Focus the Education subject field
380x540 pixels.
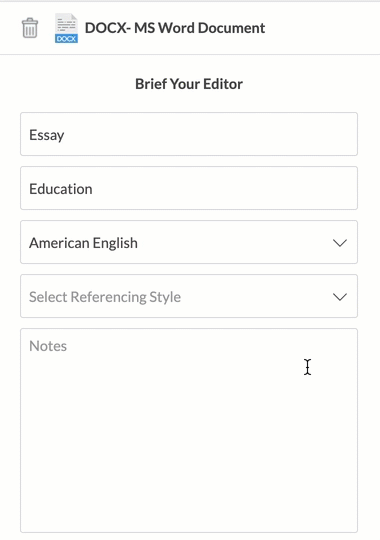[x=189, y=188]
